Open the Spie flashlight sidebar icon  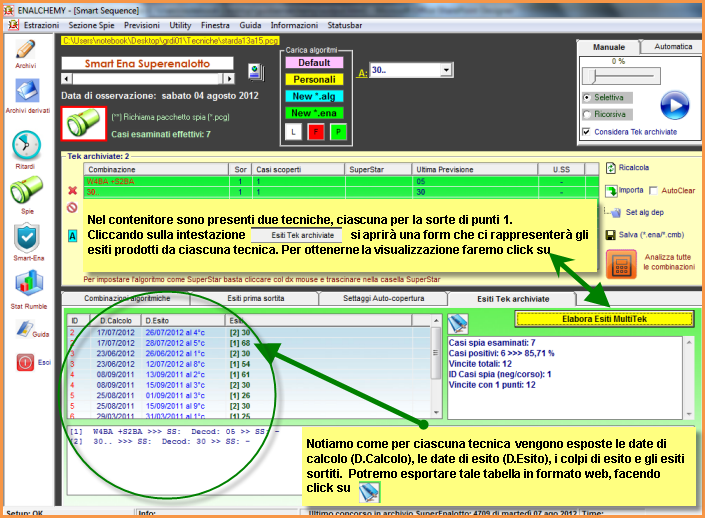point(27,190)
